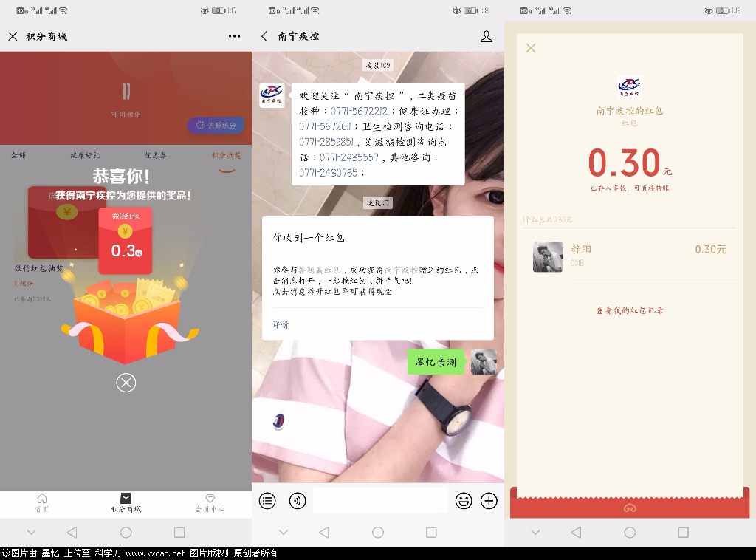Call the hygiene testing number 0771-2859851
The height and width of the screenshot is (560, 756).
[x=326, y=142]
